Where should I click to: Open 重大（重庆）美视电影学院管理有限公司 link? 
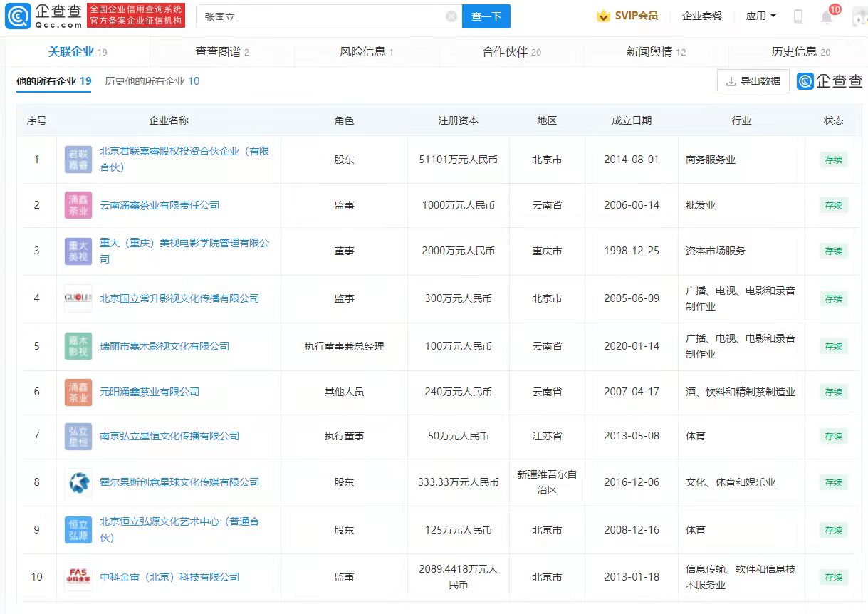click(x=184, y=251)
